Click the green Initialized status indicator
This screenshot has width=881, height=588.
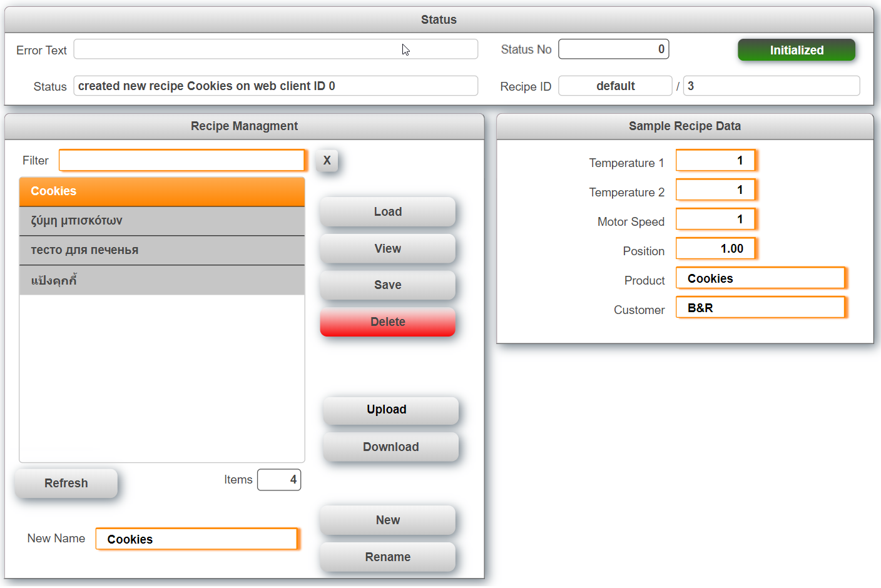click(x=796, y=51)
